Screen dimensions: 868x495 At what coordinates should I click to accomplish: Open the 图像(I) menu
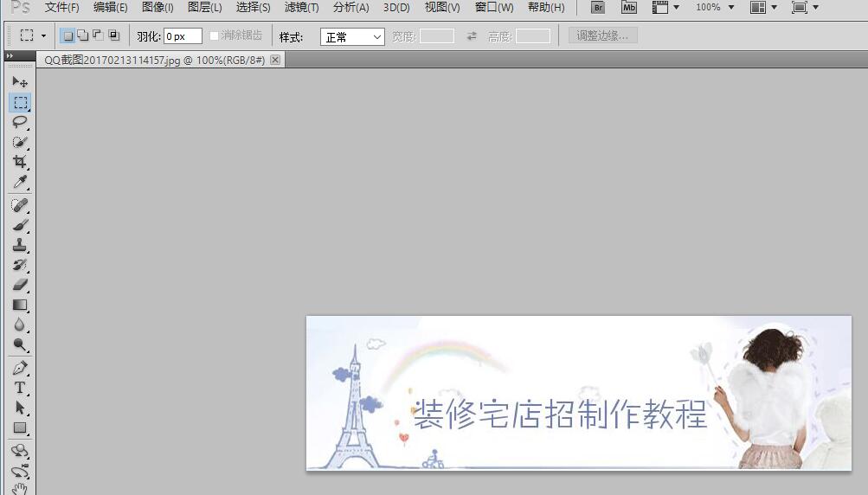coord(158,7)
